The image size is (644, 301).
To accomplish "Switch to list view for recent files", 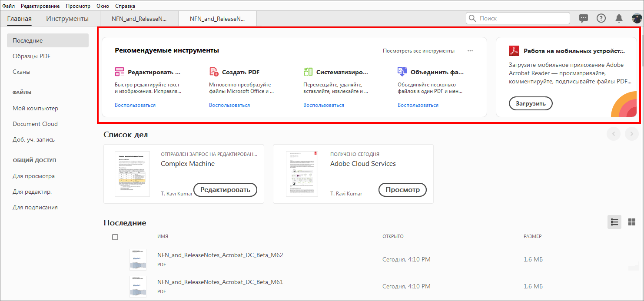I will (x=614, y=222).
